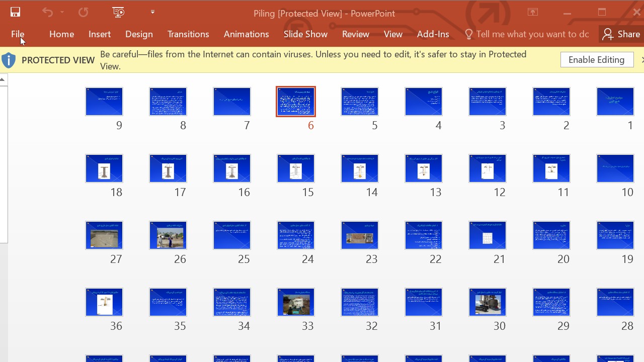Open Customize Quick Access Toolbar dropdown
644x362 pixels.
[x=152, y=13]
